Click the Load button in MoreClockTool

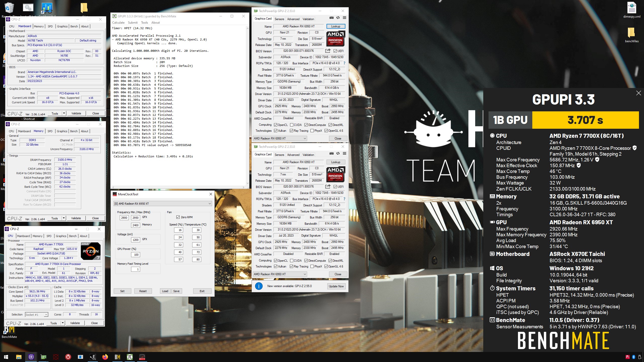coord(165,291)
